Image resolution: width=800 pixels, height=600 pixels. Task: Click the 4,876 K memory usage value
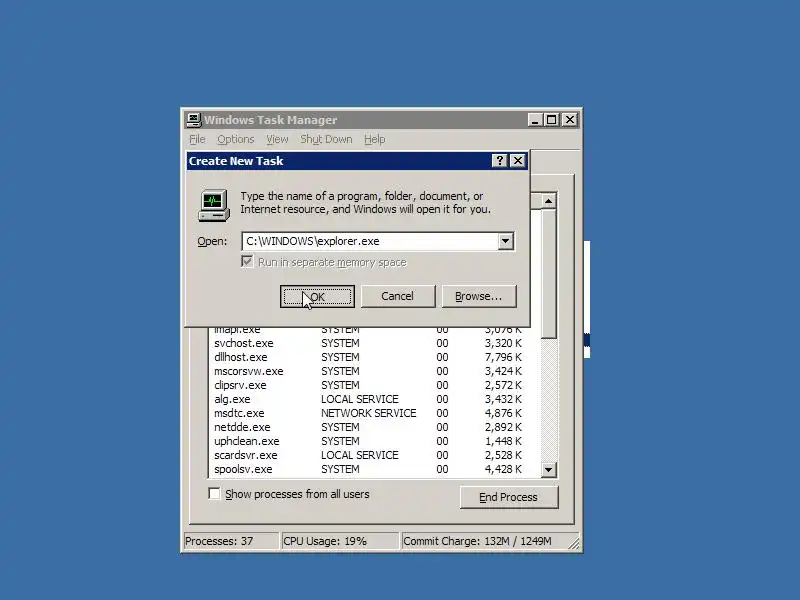(x=503, y=413)
